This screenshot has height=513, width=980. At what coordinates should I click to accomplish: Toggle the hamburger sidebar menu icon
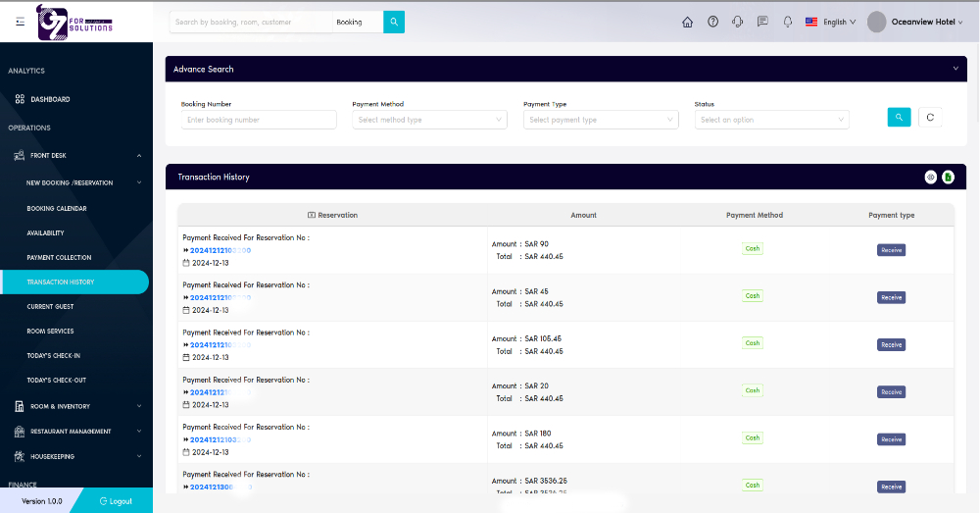20,22
